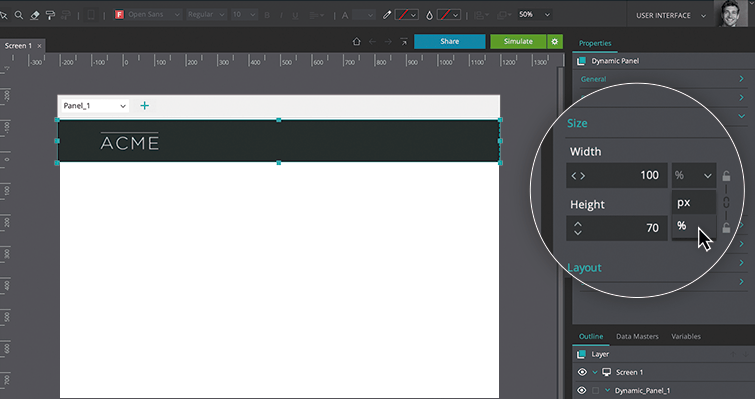Select the zoom magnifier tool
Image resolution: width=755 pixels, height=399 pixels.
pos(19,15)
